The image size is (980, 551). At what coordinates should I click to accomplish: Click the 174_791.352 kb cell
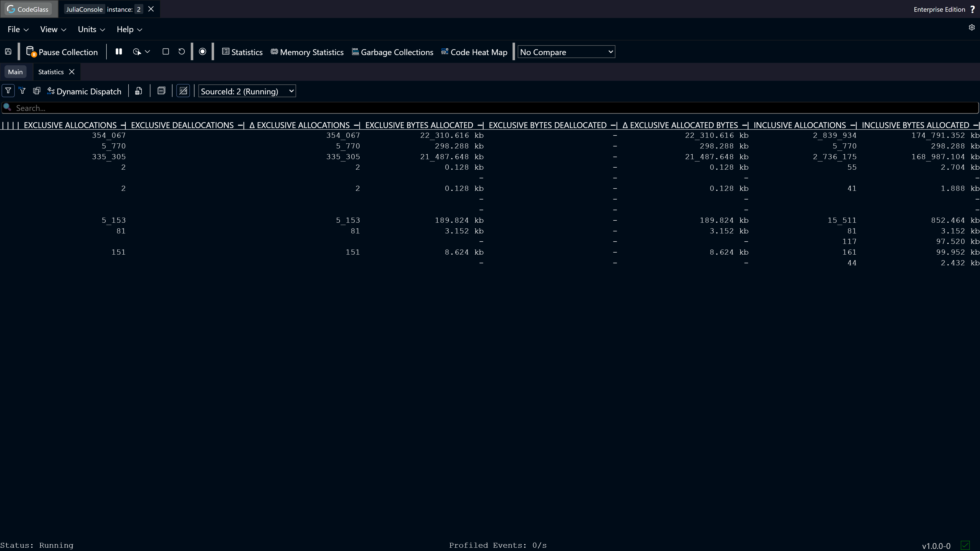click(x=945, y=135)
